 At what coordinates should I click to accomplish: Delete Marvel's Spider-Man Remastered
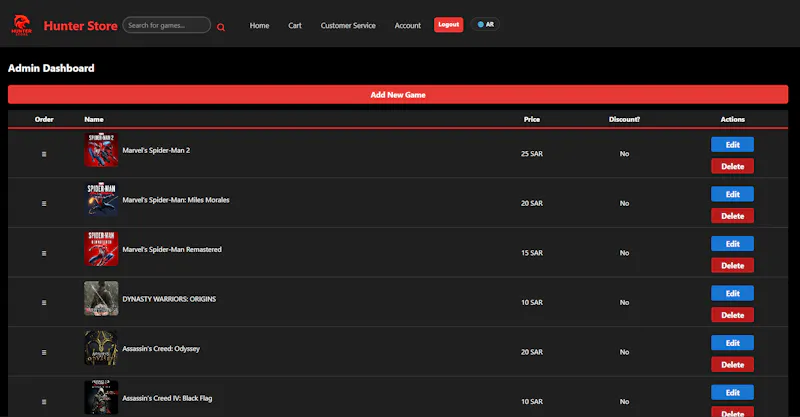point(732,265)
